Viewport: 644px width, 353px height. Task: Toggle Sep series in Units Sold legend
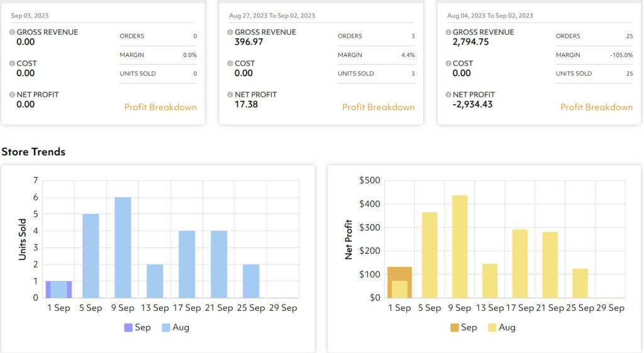(138, 327)
